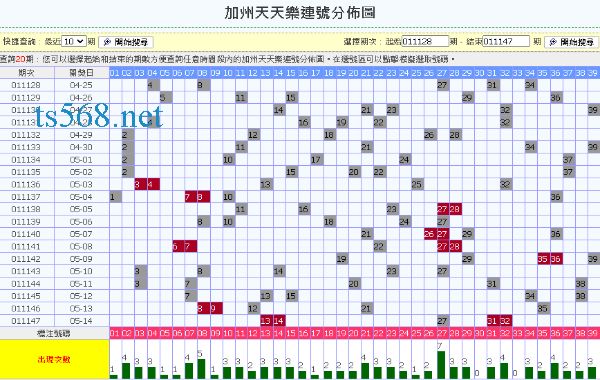Click period number 011147

pos(26,321)
